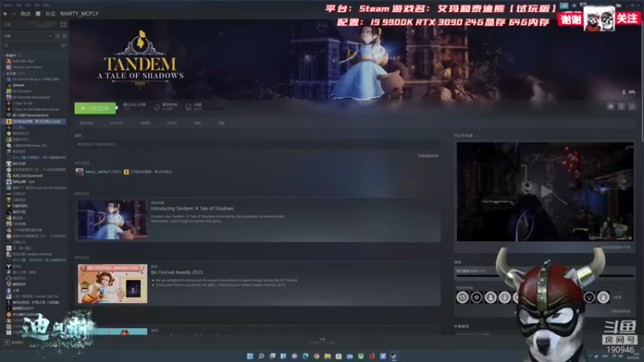The height and width of the screenshot is (362, 644).
Task: Open the playtime clock icon
Action: coord(156,107)
